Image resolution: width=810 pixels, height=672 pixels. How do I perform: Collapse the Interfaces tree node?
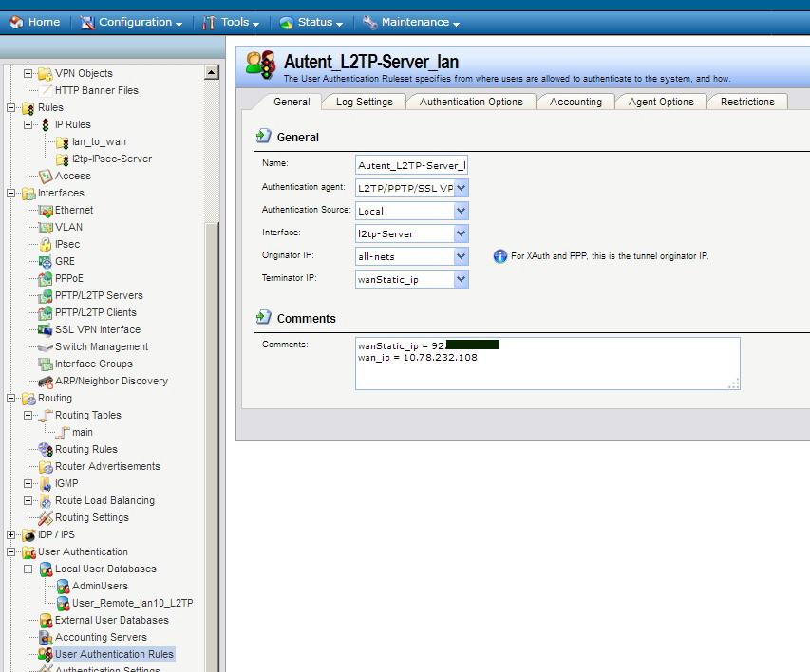pos(10,193)
